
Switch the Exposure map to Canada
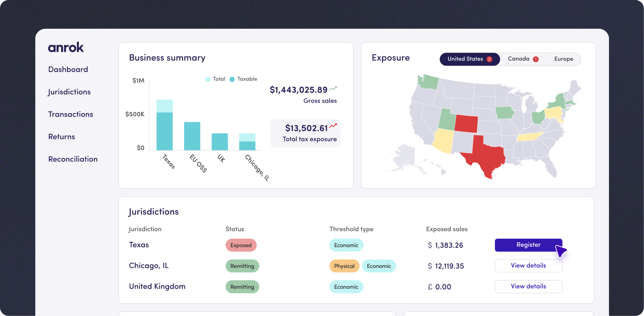(x=519, y=59)
